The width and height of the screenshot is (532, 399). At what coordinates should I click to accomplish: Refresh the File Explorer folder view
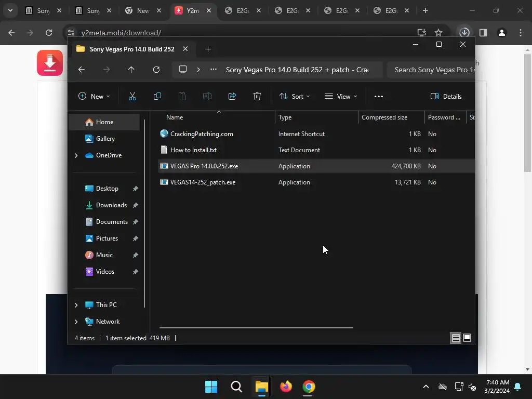click(156, 70)
